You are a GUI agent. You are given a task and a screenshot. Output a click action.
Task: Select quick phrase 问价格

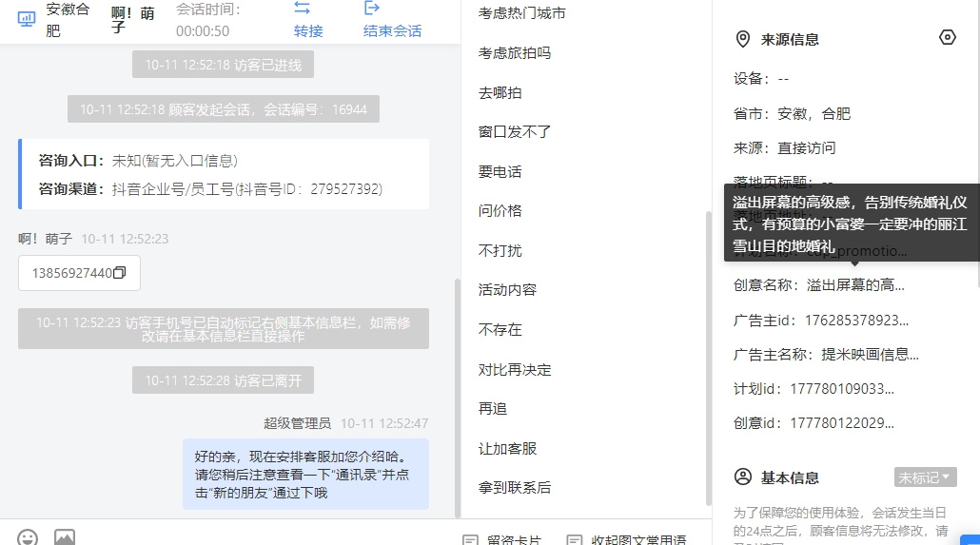click(x=500, y=210)
